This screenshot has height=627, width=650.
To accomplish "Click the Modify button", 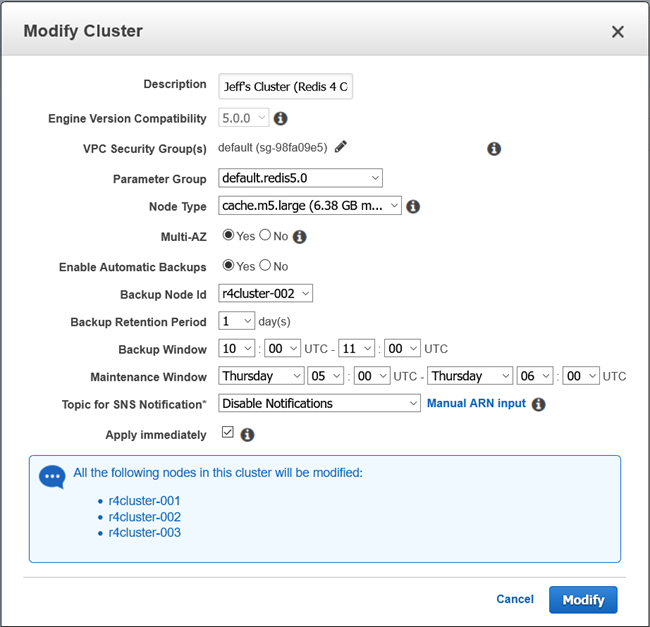I will pos(583,600).
